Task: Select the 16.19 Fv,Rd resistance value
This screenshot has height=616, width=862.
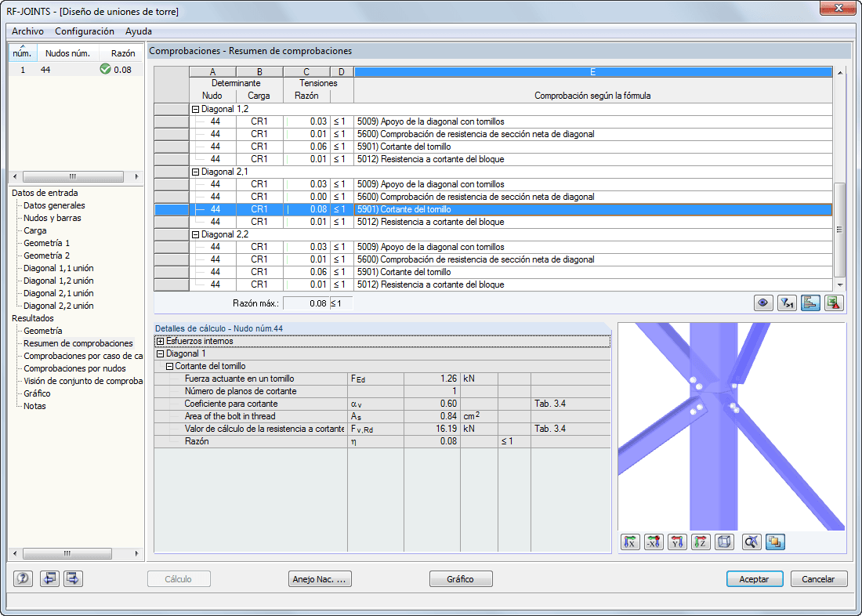Action: (x=432, y=429)
